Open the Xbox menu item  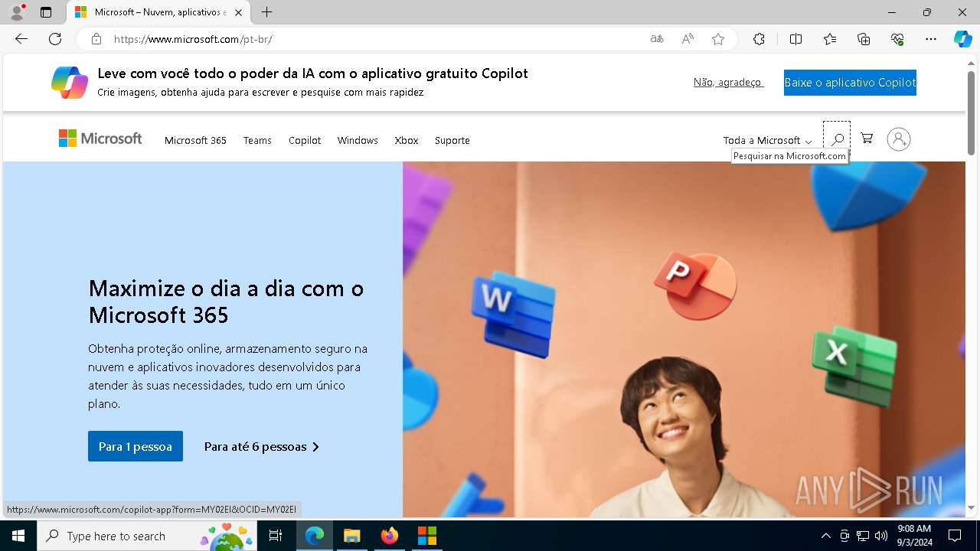click(407, 140)
